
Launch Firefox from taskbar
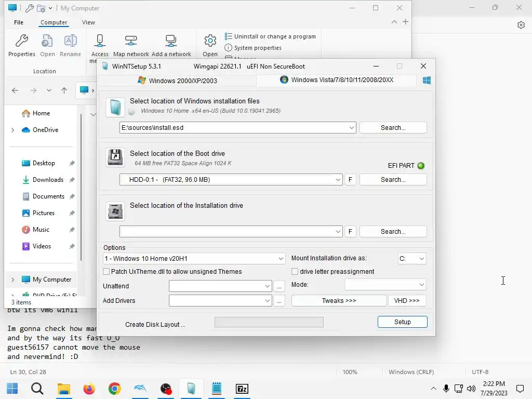click(89, 389)
